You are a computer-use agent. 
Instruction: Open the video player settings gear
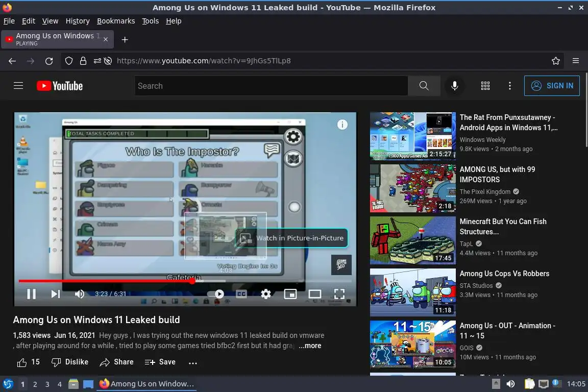tap(266, 294)
